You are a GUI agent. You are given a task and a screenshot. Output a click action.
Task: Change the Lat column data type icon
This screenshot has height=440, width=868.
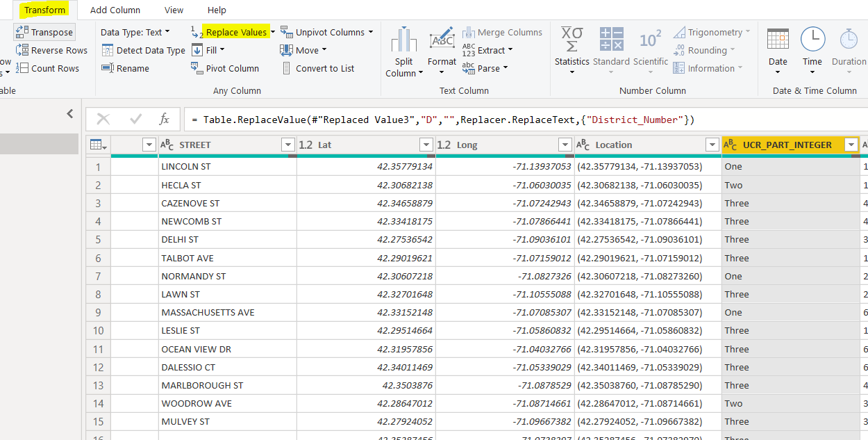[306, 145]
